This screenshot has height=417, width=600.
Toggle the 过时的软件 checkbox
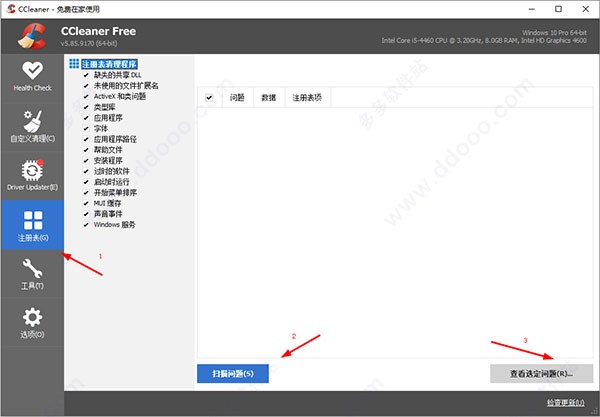[x=86, y=171]
